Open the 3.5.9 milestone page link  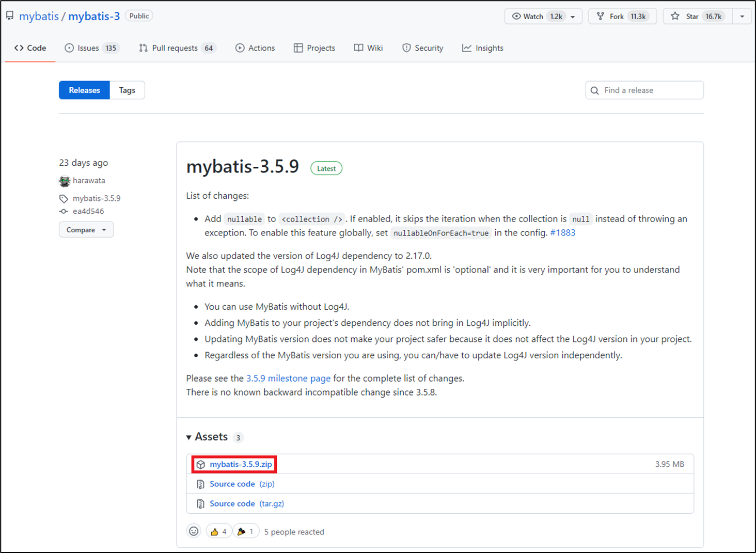(x=288, y=378)
